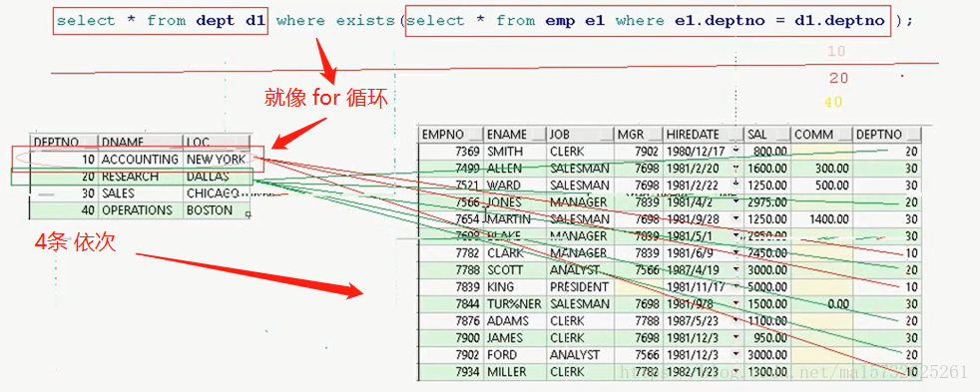980x392 pixels.
Task: Select employee number 7900 cell
Action: (x=451, y=338)
